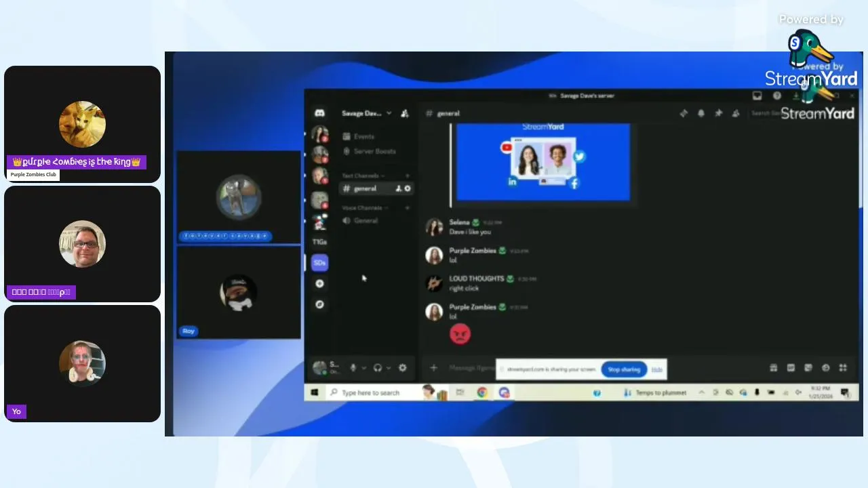Click Temps to plummet weather widget
This screenshot has width=868, height=488.
(655, 392)
